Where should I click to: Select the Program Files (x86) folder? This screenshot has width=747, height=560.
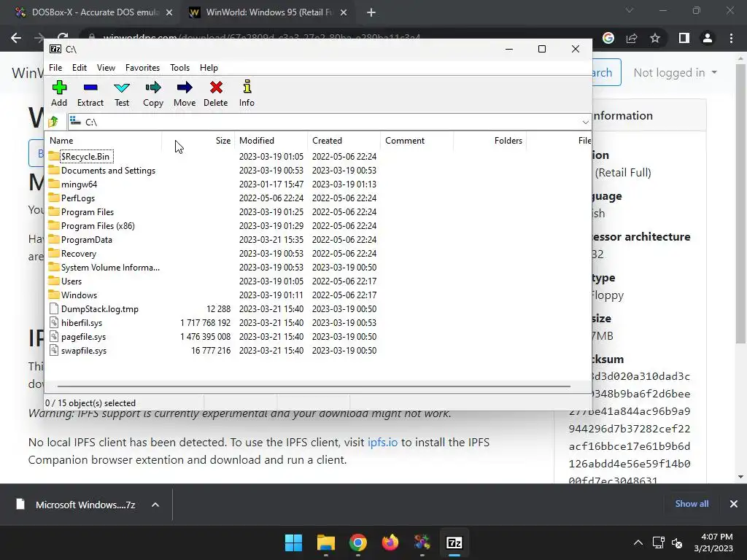coord(98,226)
